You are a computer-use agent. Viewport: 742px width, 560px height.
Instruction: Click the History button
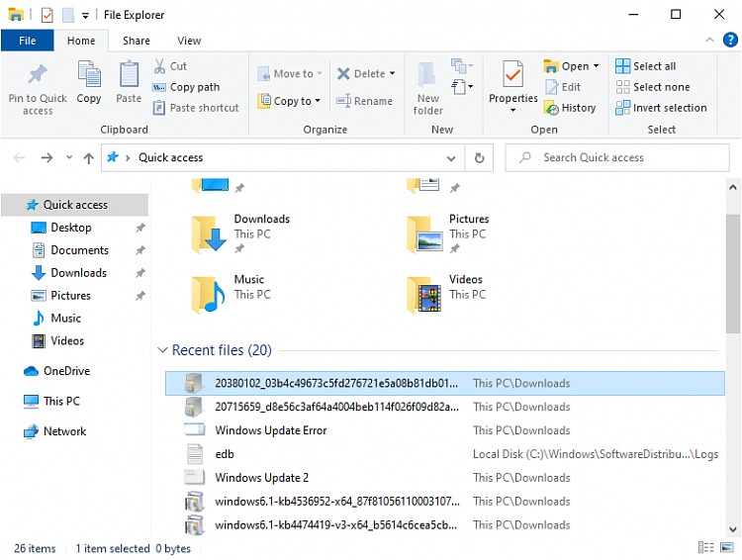click(570, 108)
